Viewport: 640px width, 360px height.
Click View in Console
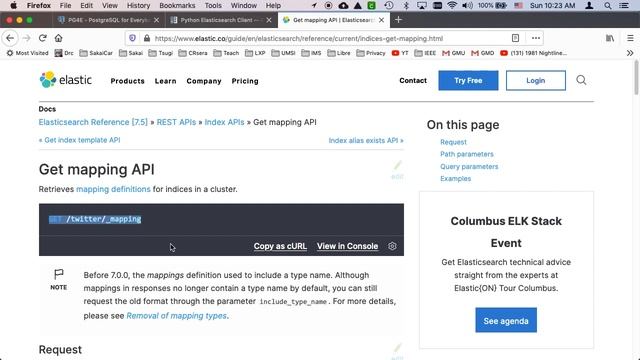pos(347,246)
